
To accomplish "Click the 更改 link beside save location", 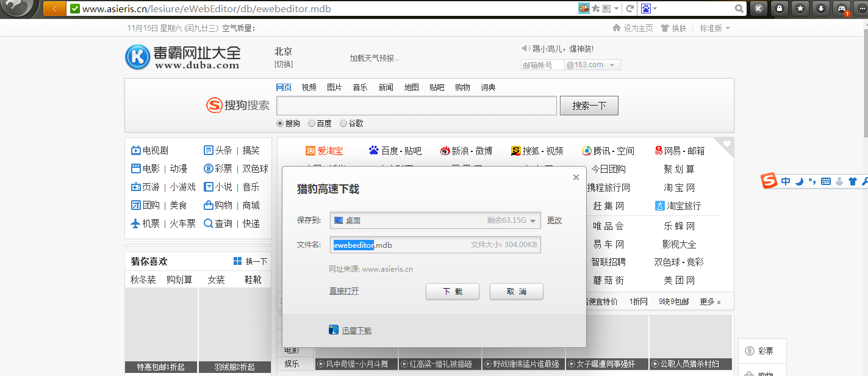I will (x=554, y=220).
